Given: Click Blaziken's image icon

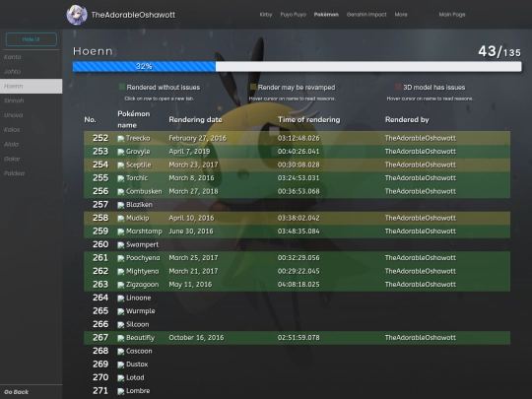Looking at the screenshot, I should tap(121, 205).
